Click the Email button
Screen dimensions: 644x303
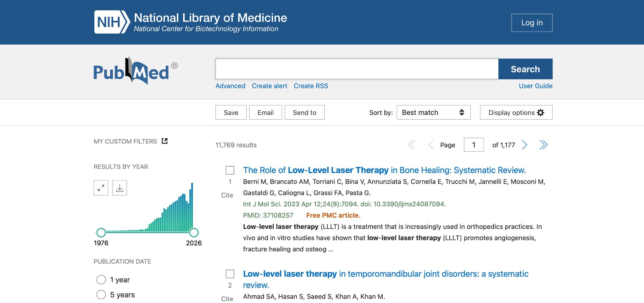pyautogui.click(x=265, y=112)
